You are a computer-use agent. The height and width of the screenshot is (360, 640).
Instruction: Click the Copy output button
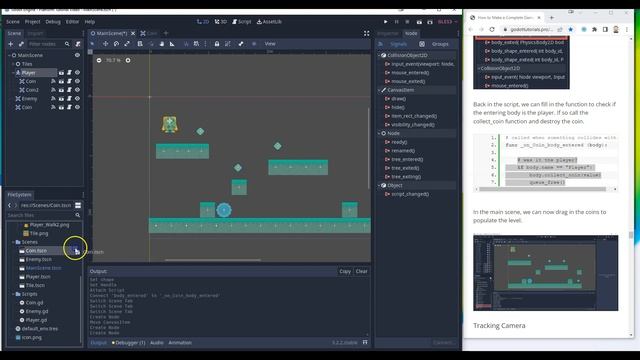[345, 271]
